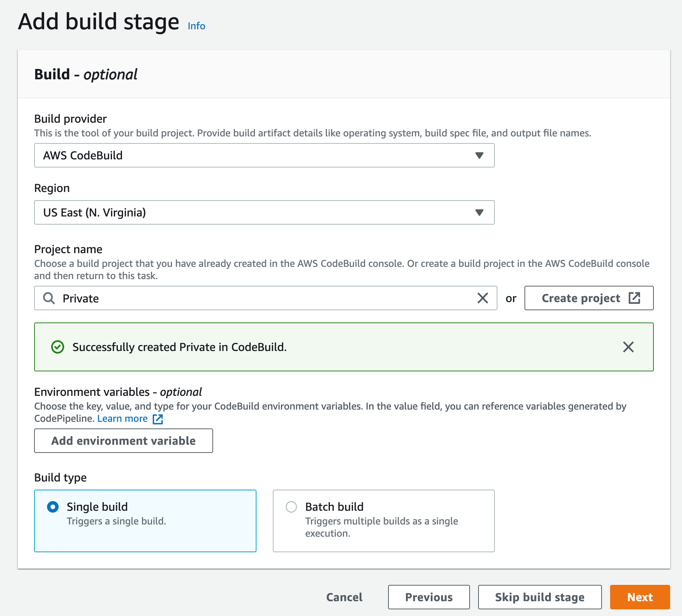Click inside the Project name search field
The width and height of the screenshot is (682, 616).
tap(259, 298)
